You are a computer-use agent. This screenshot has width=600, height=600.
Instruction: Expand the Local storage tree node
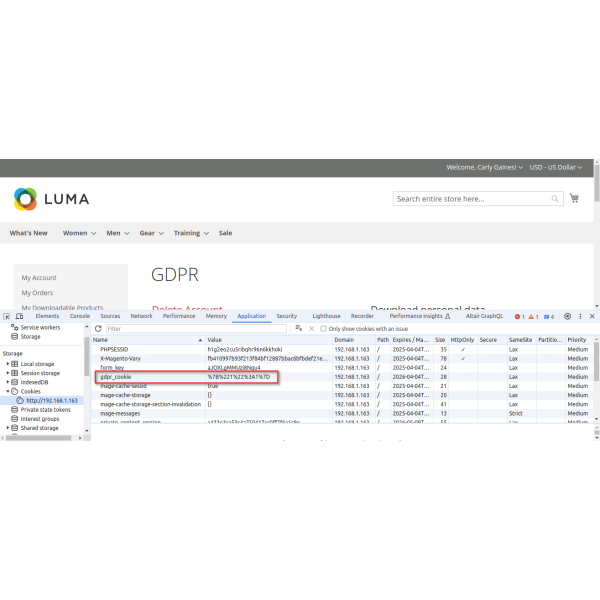pyautogui.click(x=8, y=364)
